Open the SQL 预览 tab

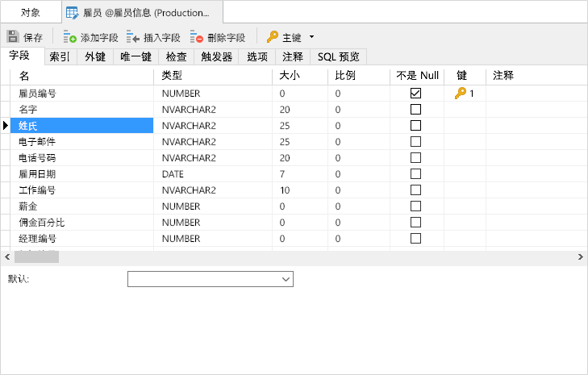click(338, 56)
